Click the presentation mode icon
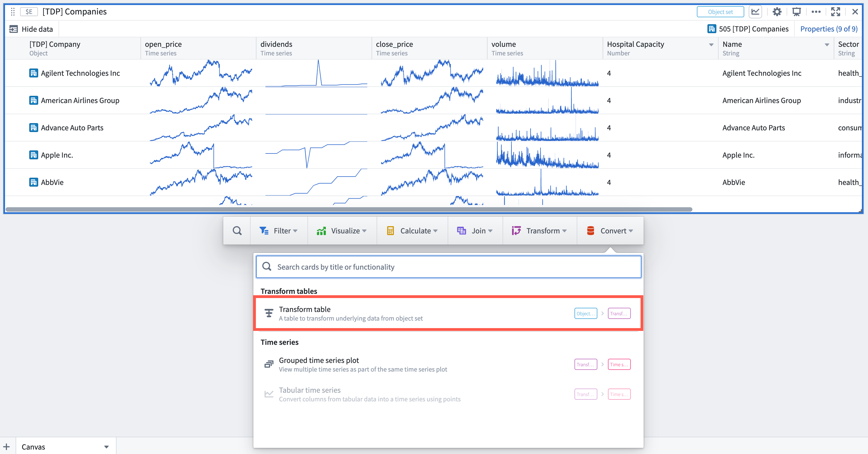This screenshot has width=868, height=454. tap(796, 12)
